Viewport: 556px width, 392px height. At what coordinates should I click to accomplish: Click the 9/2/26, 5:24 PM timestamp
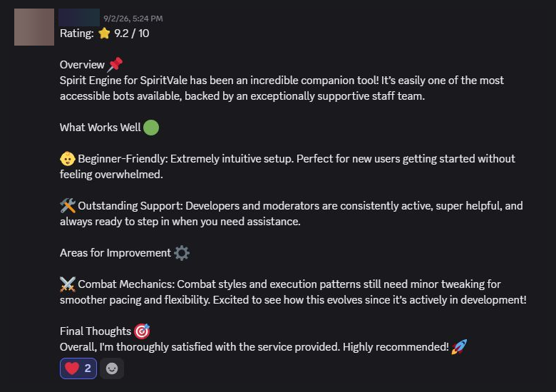pos(133,19)
